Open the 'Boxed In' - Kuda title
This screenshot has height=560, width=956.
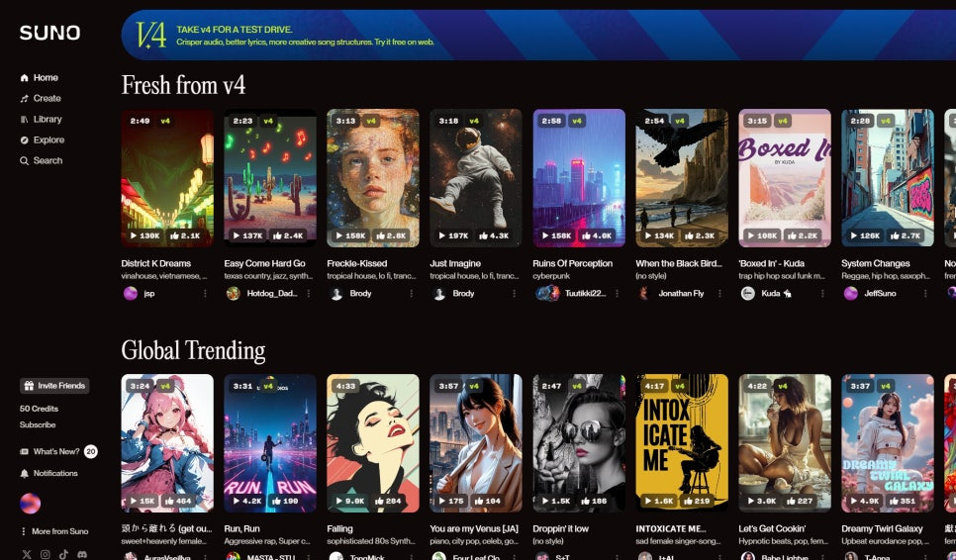(771, 263)
